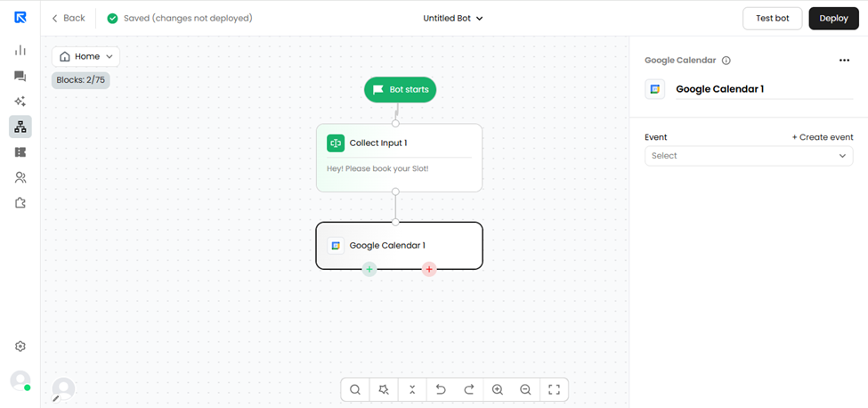
Task: Click the Deploy button
Action: click(x=833, y=19)
